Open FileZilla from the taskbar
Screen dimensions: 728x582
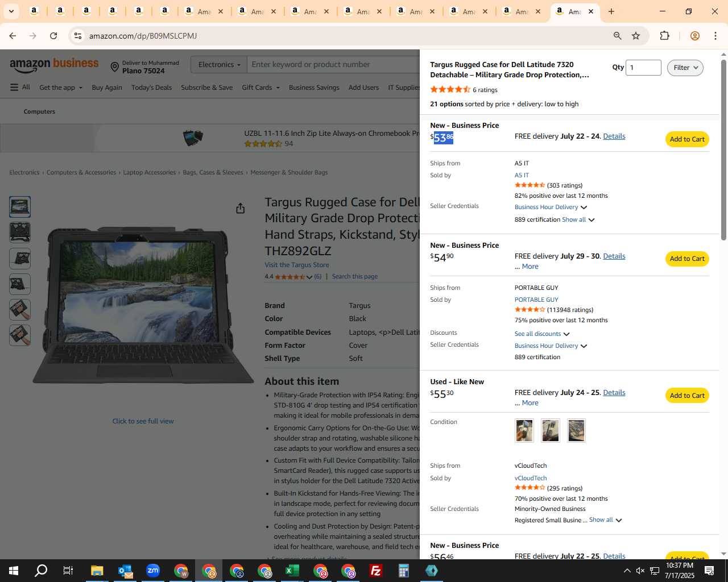375,571
